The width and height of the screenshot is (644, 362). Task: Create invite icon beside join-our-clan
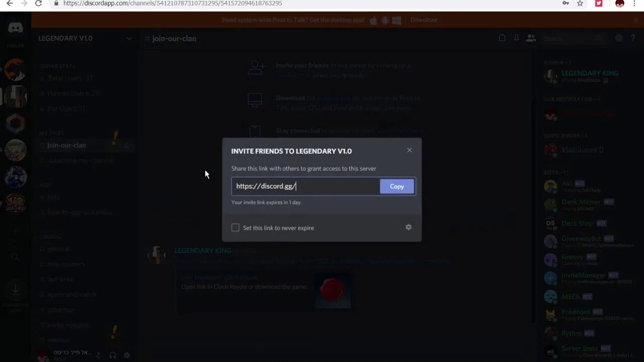[x=127, y=145]
